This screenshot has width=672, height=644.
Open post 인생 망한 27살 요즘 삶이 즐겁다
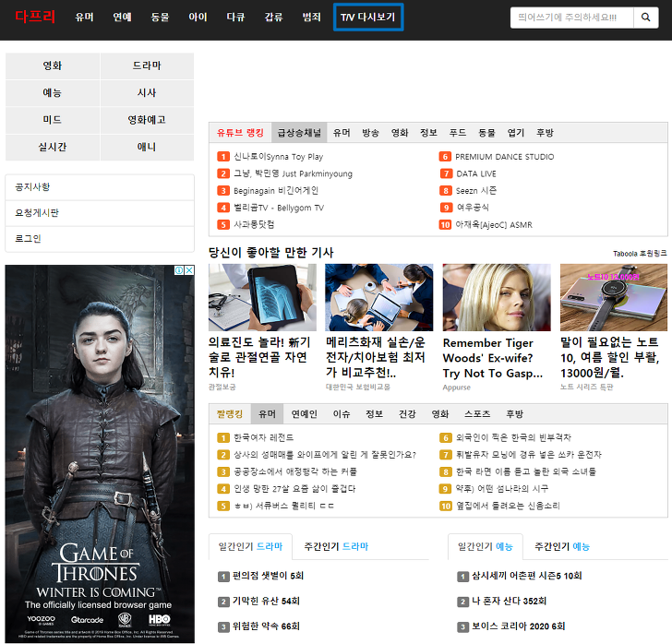pyautogui.click(x=294, y=489)
